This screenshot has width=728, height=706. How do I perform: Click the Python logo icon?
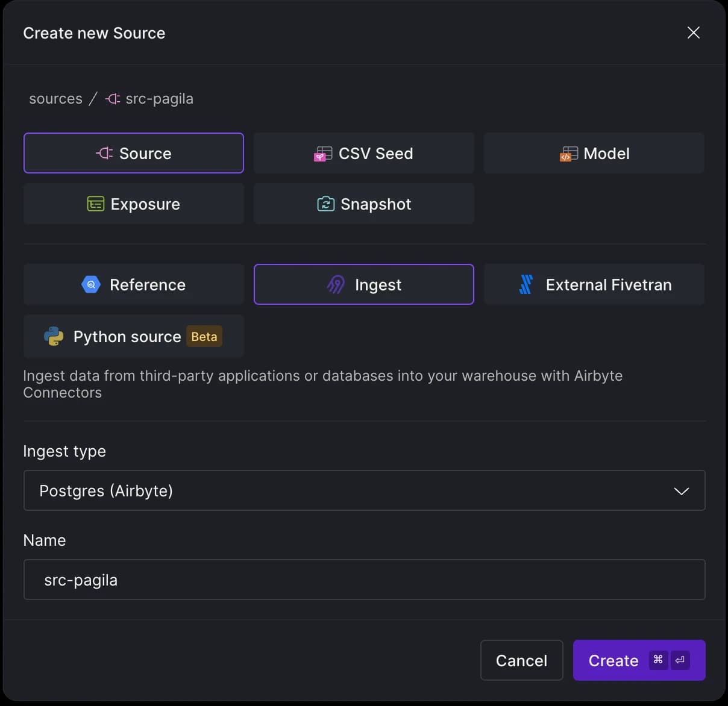54,336
